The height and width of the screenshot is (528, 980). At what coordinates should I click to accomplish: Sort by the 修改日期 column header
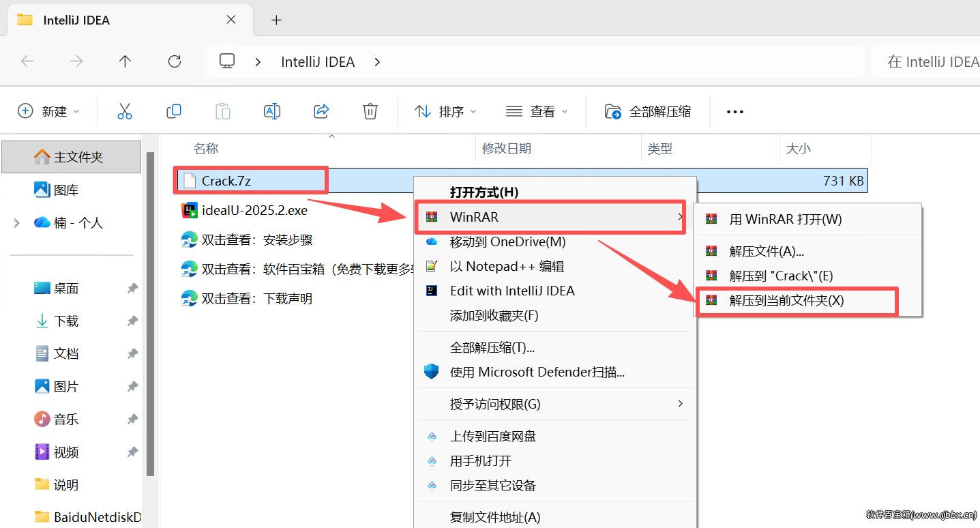pyautogui.click(x=507, y=148)
